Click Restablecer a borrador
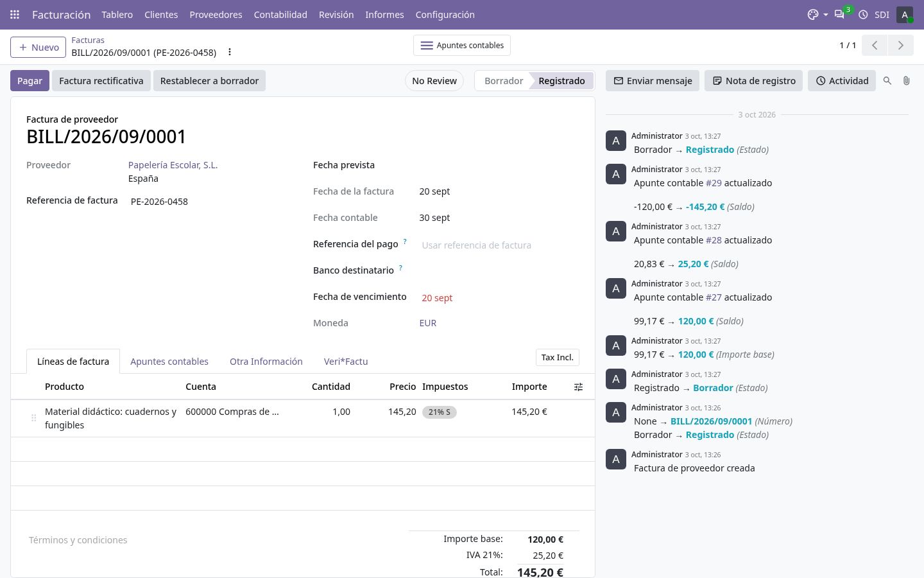 [209, 81]
